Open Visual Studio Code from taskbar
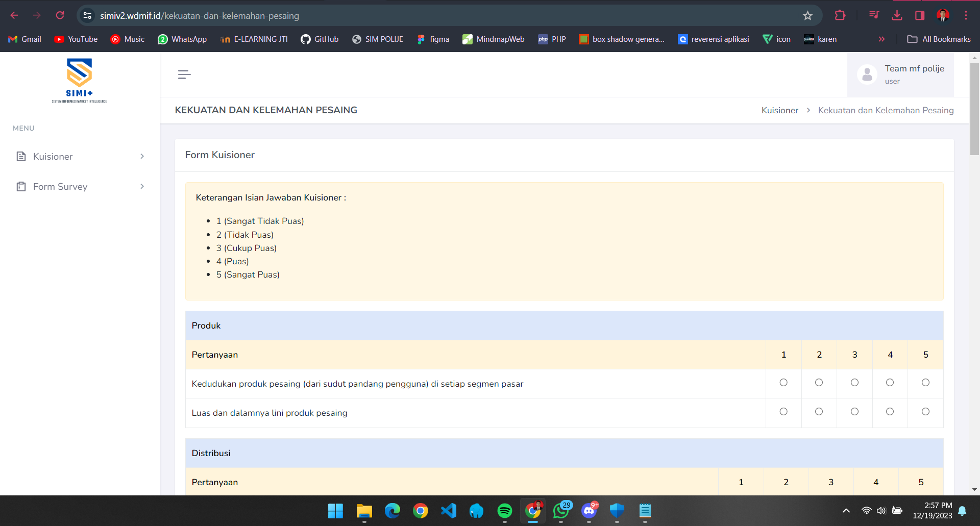Viewport: 980px width, 526px height. (x=449, y=511)
